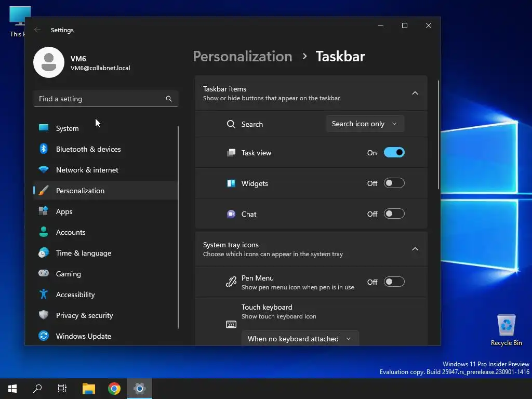Click the sidebar navigation scrollbar
Screen dimensions: 532x399
178,227
